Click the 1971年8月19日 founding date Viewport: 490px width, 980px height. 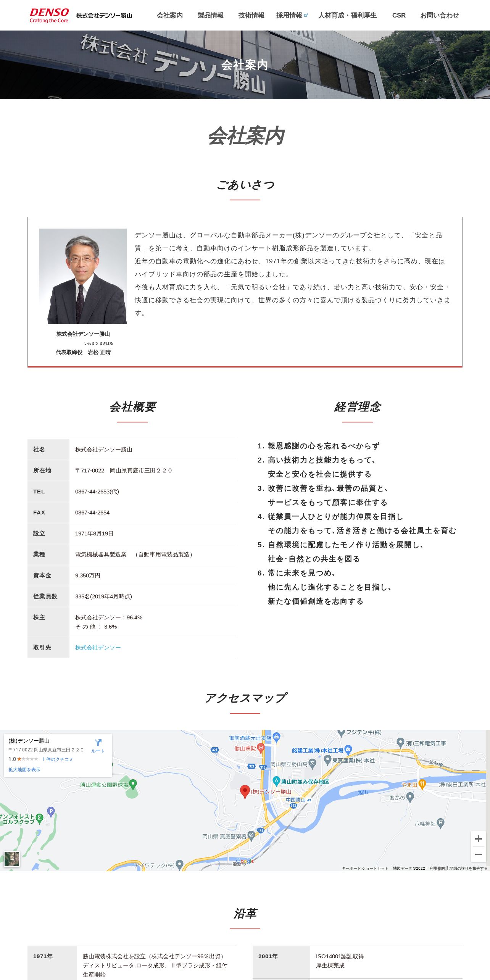point(94,534)
